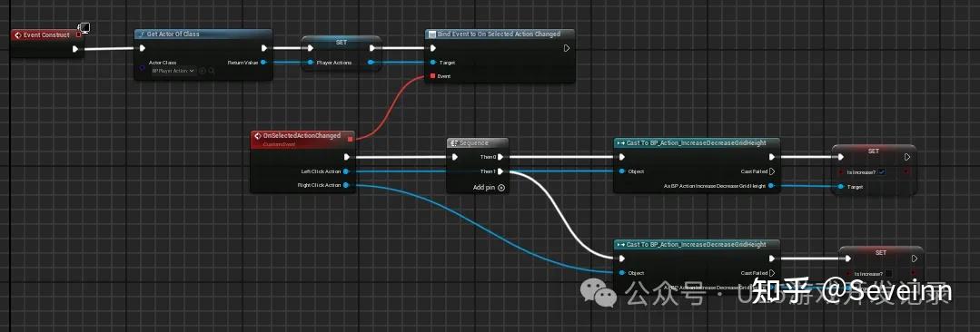Click the Right Click Action pin
980x332 pixels.
tap(346, 185)
